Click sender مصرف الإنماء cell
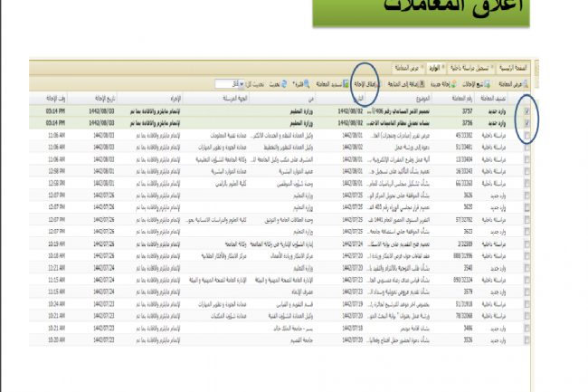Viewport: 588px width, 392px height. tap(302, 292)
